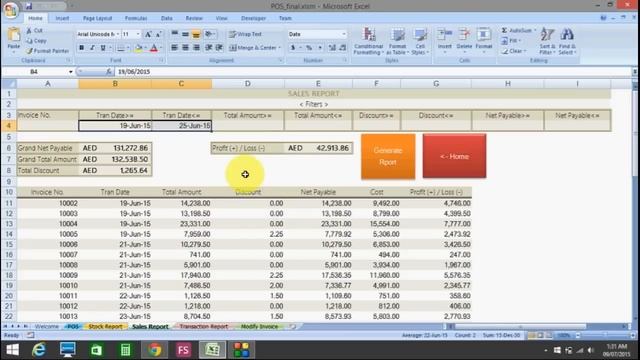Screen dimensions: 640x360
Task: Click the red <- Home button
Action: tap(454, 156)
